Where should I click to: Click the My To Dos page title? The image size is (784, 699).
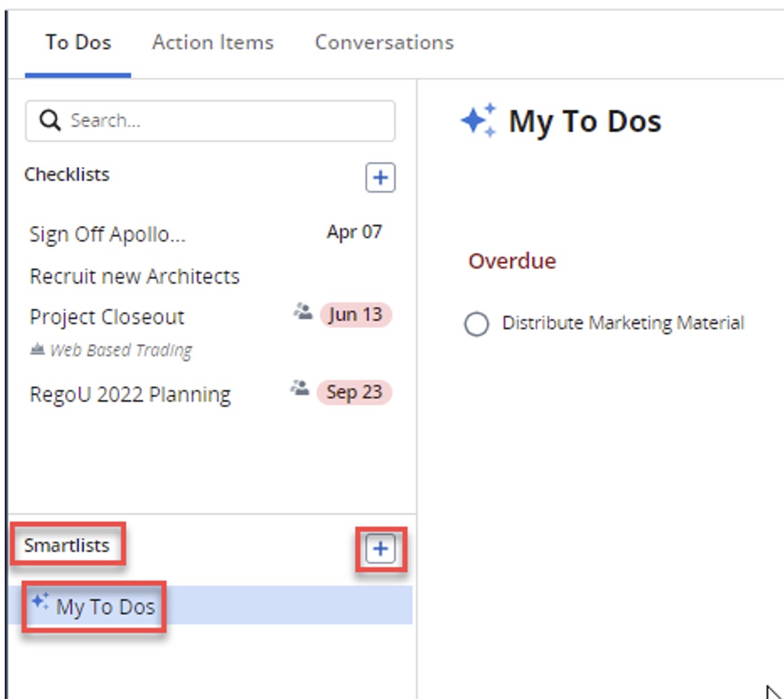click(585, 121)
